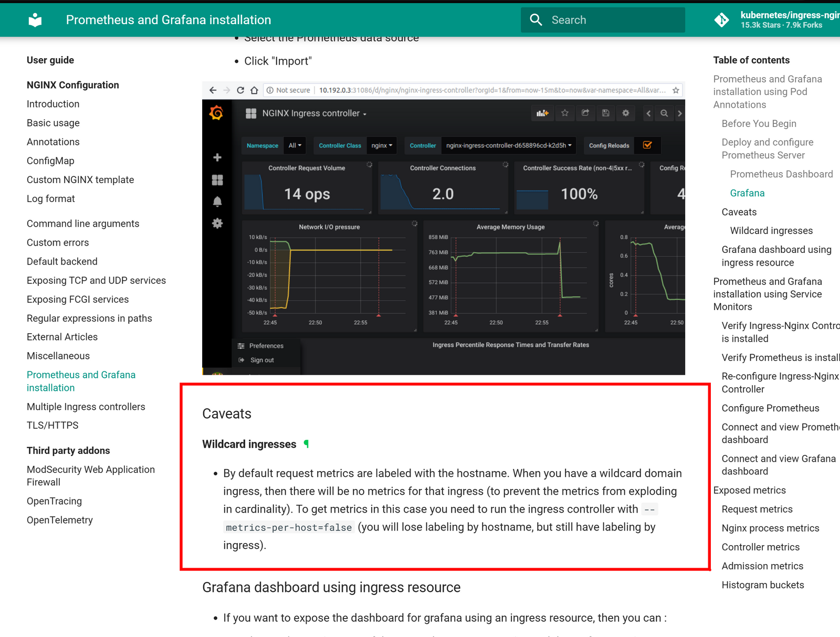Toggle the orange Config Reloads checkbox

pyautogui.click(x=648, y=145)
